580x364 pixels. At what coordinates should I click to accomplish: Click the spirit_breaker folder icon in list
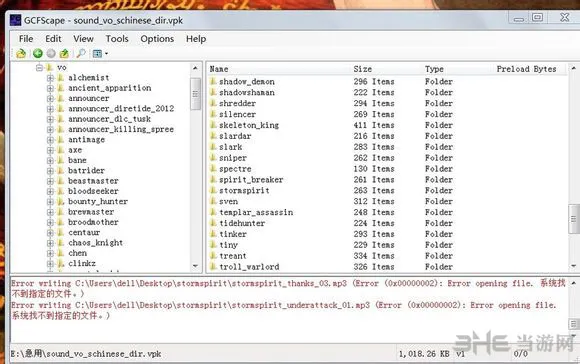point(213,179)
